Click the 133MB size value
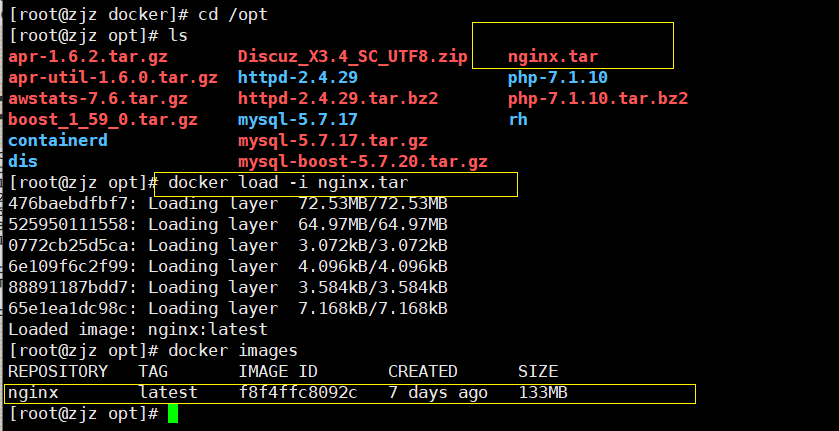Viewport: 839px width, 431px height. coord(543,393)
